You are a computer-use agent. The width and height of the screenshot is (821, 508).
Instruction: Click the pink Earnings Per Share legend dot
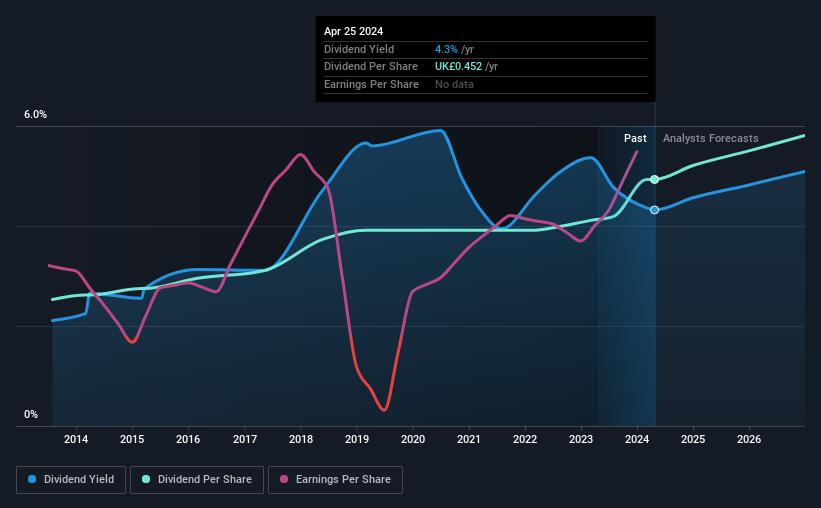(x=284, y=479)
